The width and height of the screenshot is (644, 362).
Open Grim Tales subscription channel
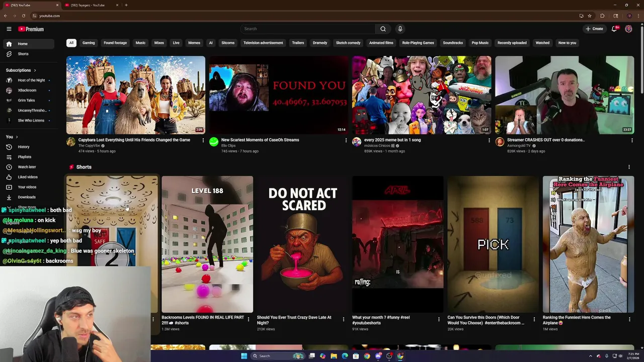[x=29, y=100]
